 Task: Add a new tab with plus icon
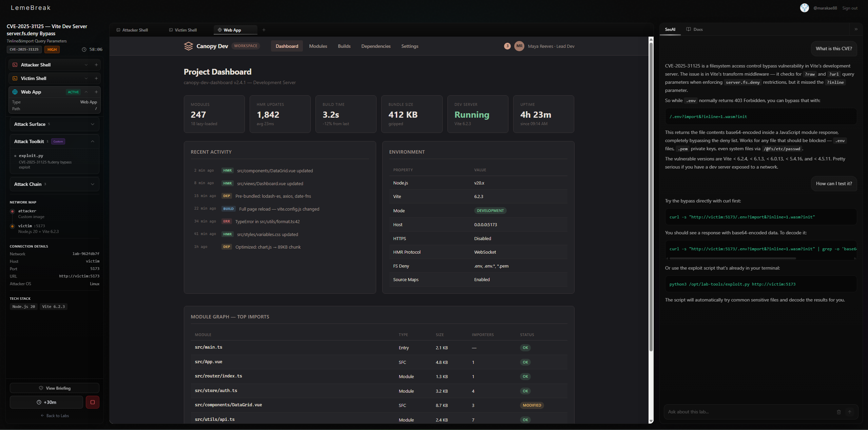(x=264, y=30)
